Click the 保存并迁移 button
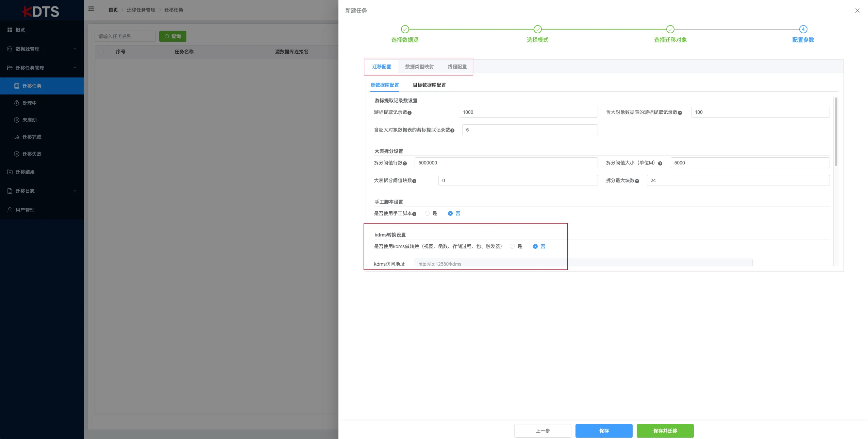 (x=665, y=431)
